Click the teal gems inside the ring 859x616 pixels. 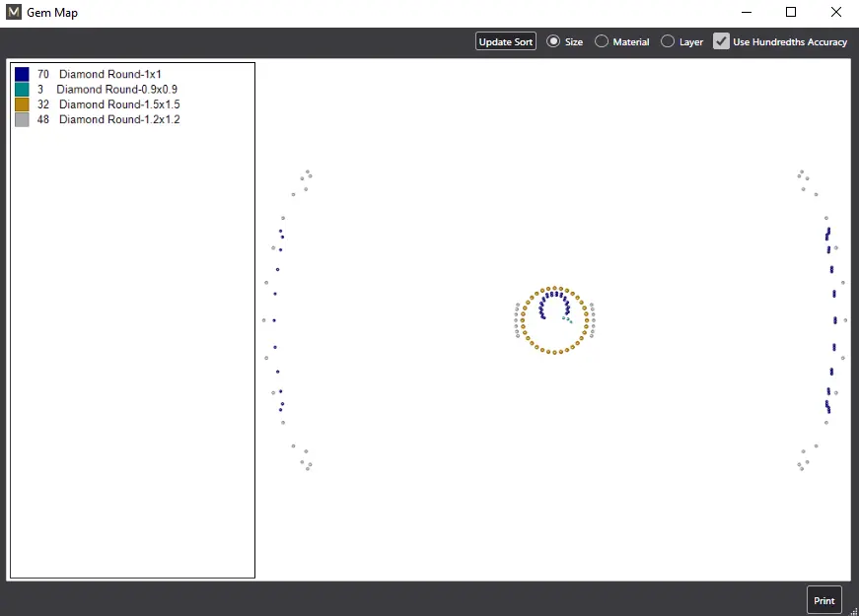(567, 319)
